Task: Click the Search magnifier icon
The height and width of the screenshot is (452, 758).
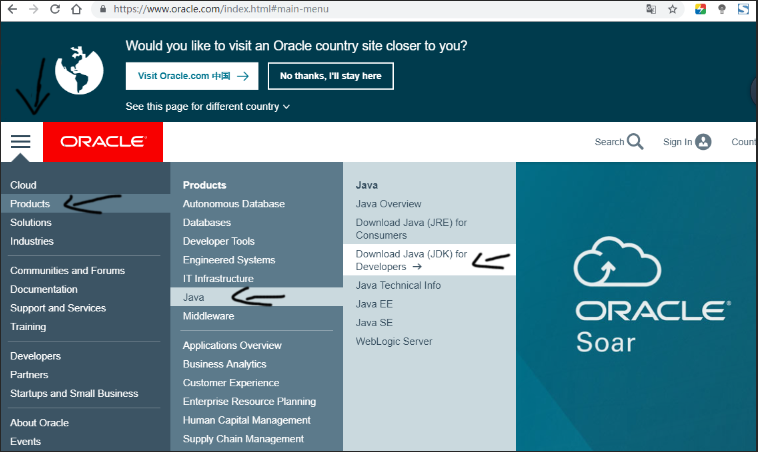Action: (x=635, y=142)
